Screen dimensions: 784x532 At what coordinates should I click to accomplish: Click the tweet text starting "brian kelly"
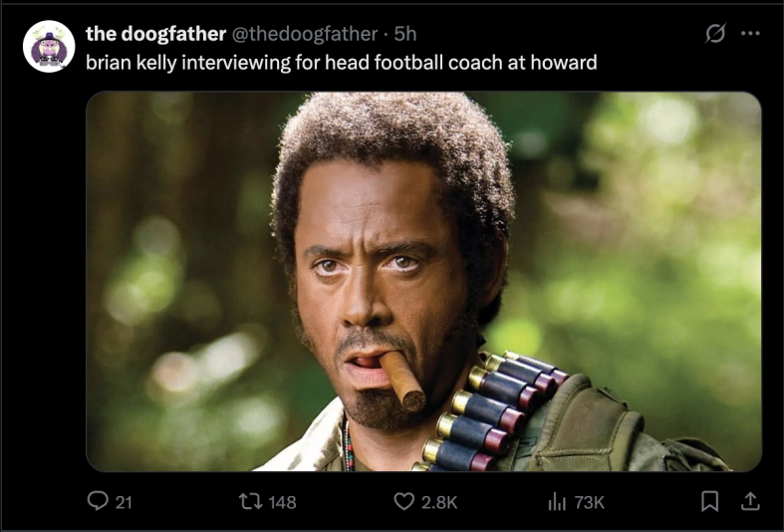pos(299,62)
